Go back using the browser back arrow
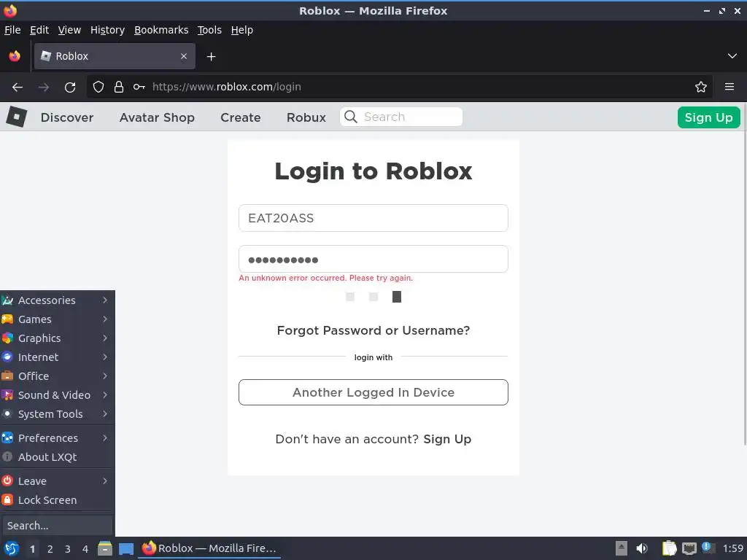 click(18, 87)
